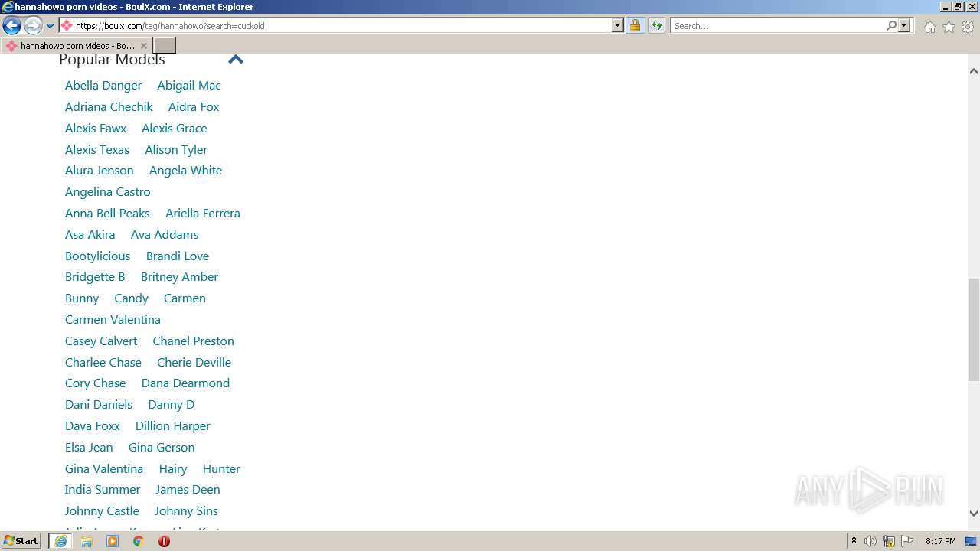Close the current browser tab
This screenshot has width=980, height=551.
click(x=143, y=46)
